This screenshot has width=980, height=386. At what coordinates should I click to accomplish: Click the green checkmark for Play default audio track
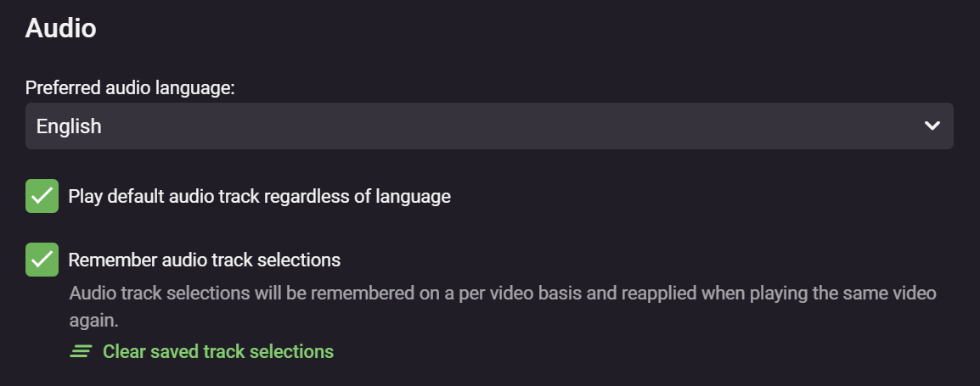coord(42,196)
